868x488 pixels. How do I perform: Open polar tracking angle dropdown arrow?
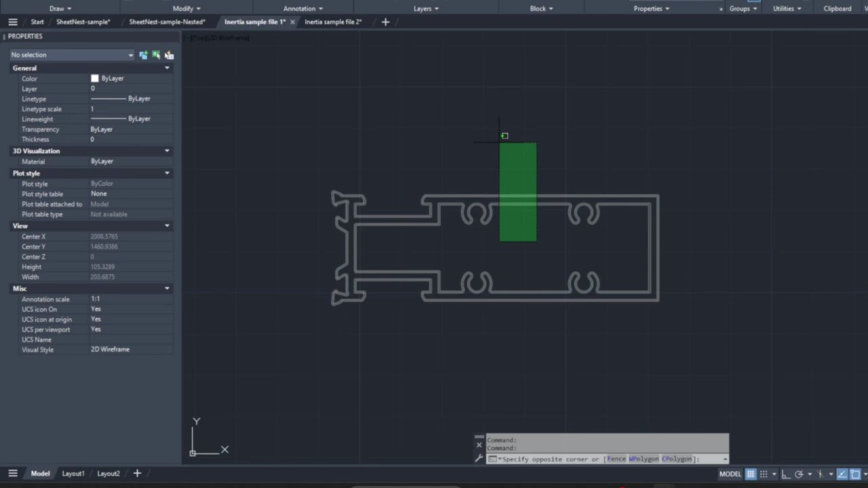click(810, 474)
